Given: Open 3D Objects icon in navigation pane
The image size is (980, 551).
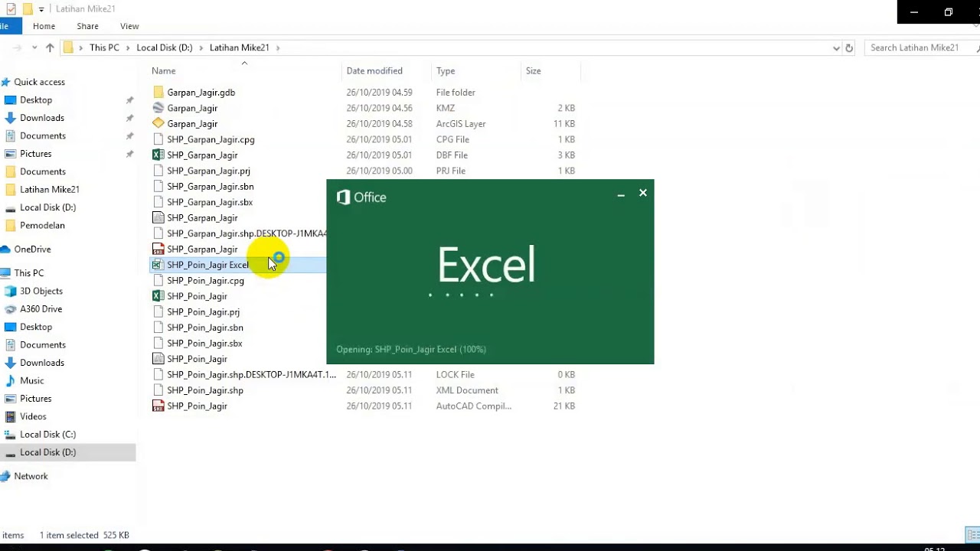Looking at the screenshot, I should point(11,291).
